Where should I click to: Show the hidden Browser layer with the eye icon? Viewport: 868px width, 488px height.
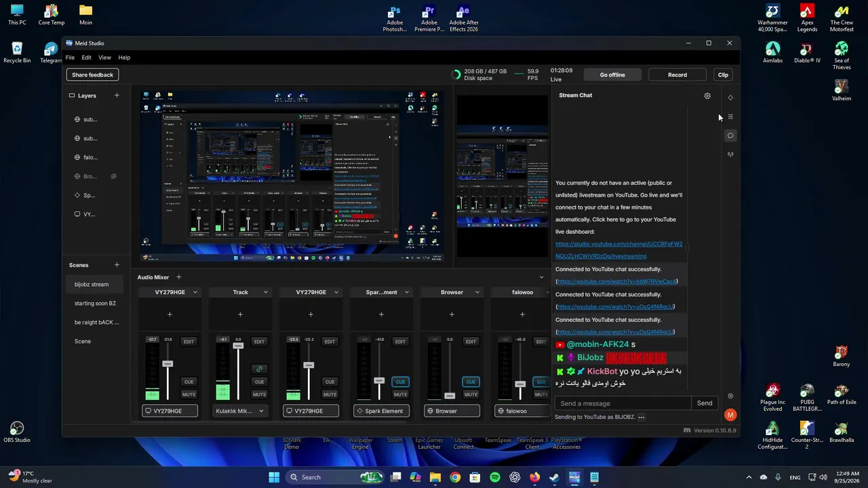tap(113, 176)
